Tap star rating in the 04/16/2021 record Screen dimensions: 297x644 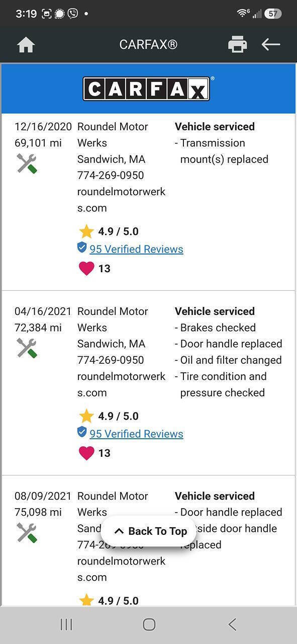tap(109, 416)
